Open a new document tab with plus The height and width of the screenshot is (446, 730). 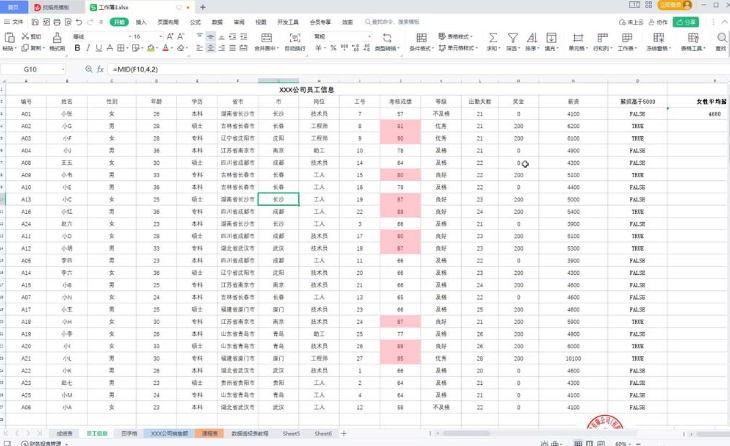tap(203, 7)
